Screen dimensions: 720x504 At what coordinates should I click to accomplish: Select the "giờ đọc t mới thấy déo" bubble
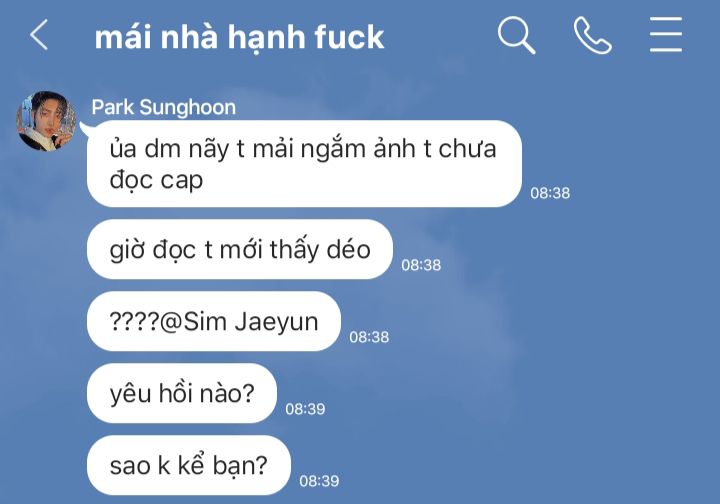[240, 249]
